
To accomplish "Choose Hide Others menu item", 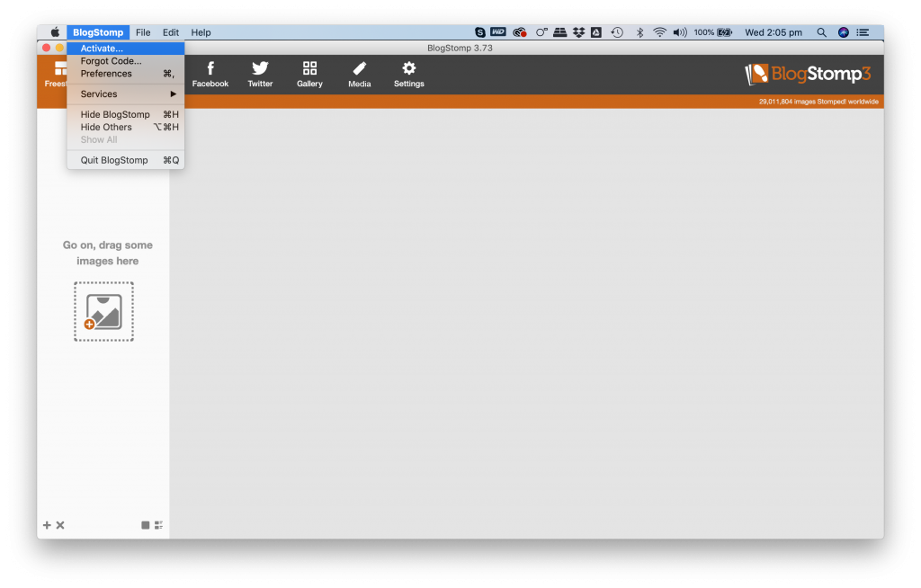I will [126, 127].
